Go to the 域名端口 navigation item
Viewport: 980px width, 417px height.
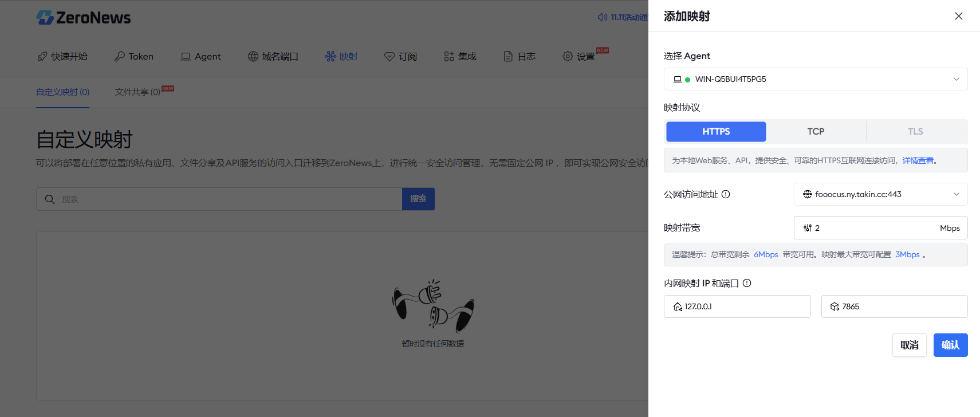[273, 57]
